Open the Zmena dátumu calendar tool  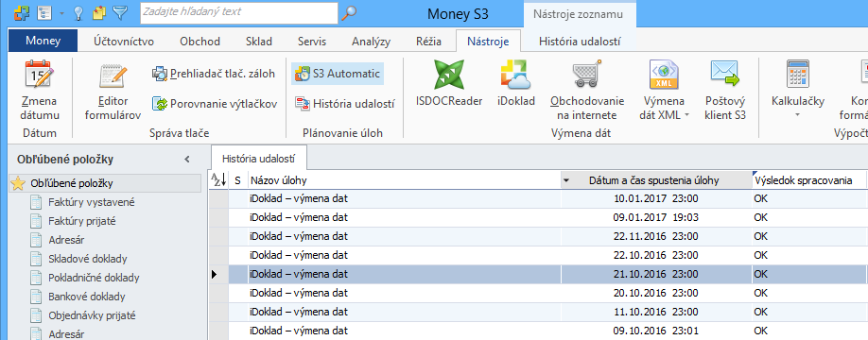click(x=40, y=91)
